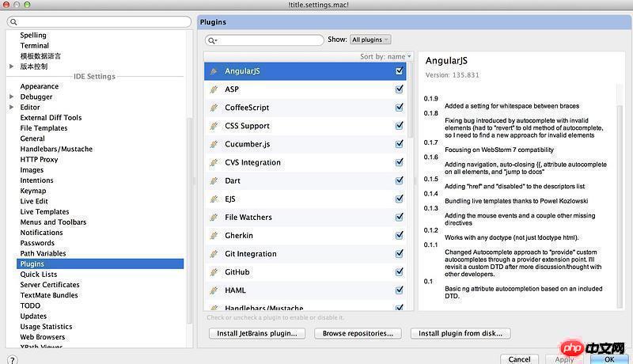Click the help question mark icon

(12, 359)
